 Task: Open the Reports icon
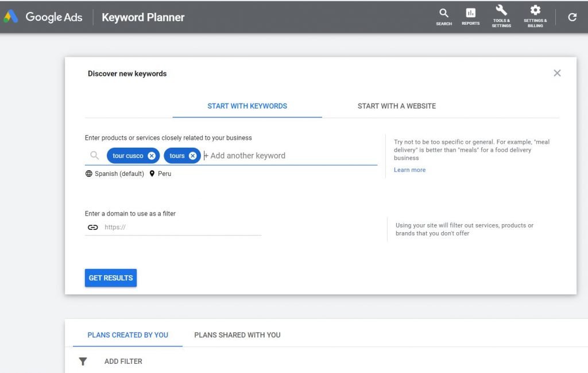click(471, 17)
